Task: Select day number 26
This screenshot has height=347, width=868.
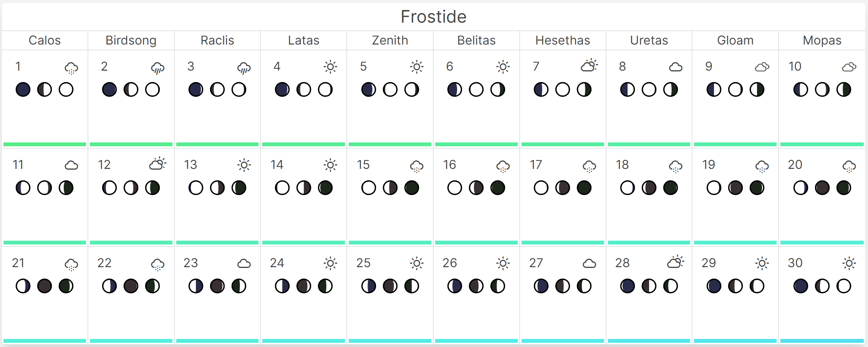Action: pyautogui.click(x=449, y=263)
